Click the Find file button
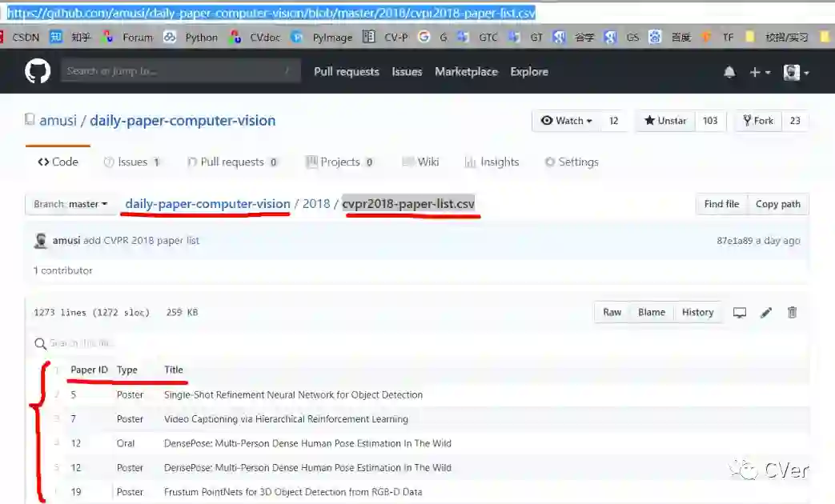835x504 pixels. coord(721,204)
